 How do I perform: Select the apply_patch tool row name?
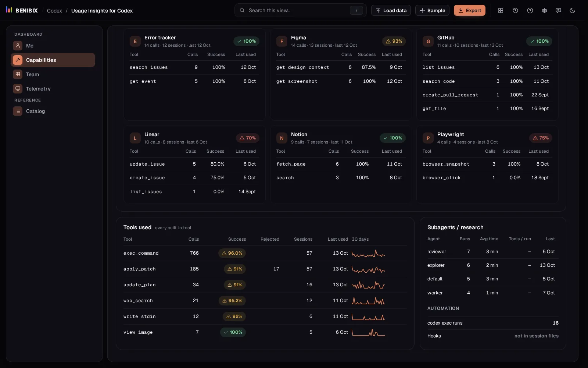tap(139, 269)
